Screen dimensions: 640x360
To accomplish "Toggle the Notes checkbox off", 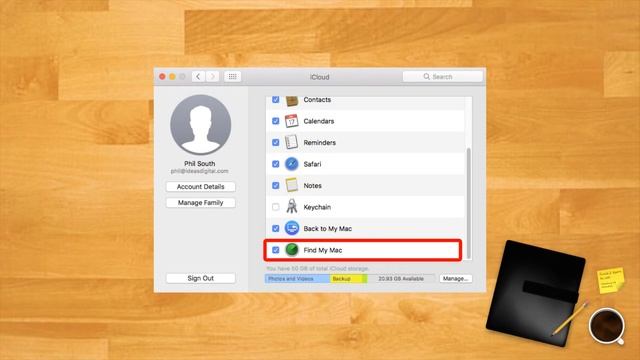I will [x=276, y=185].
